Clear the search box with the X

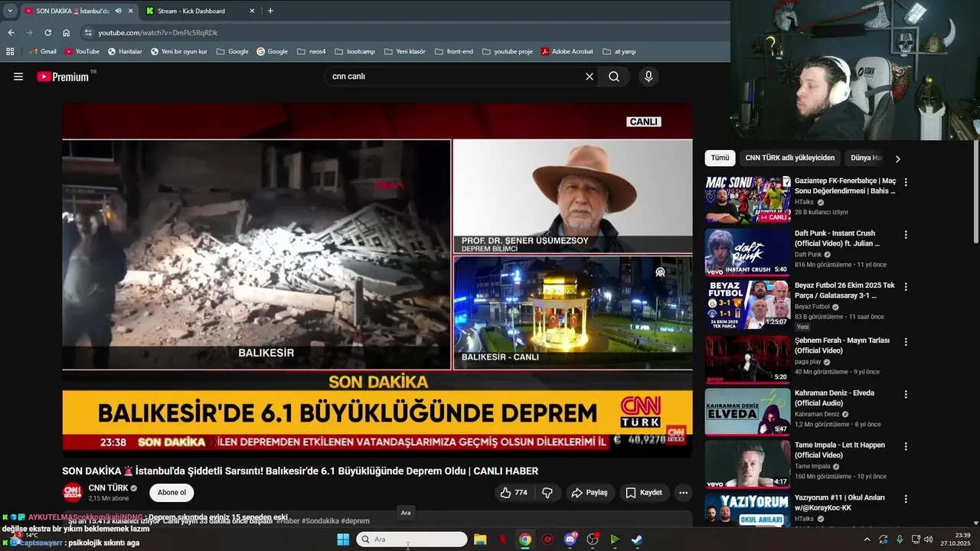point(590,77)
